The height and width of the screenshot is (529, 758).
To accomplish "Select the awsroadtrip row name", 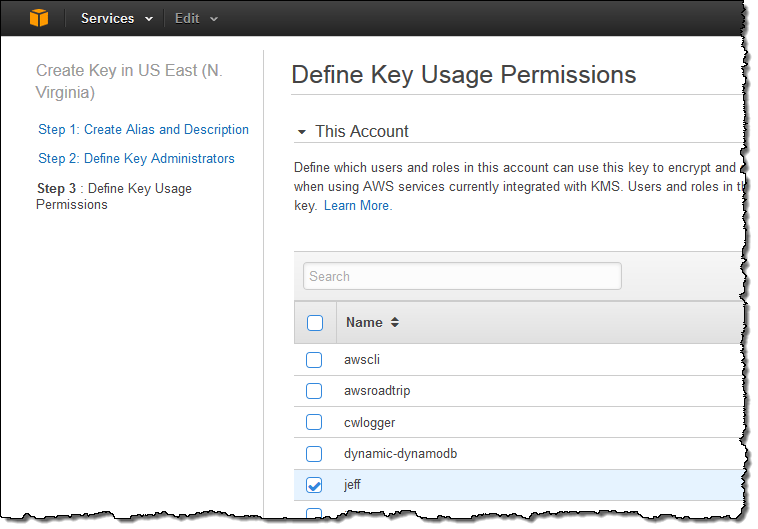I will pos(377,391).
